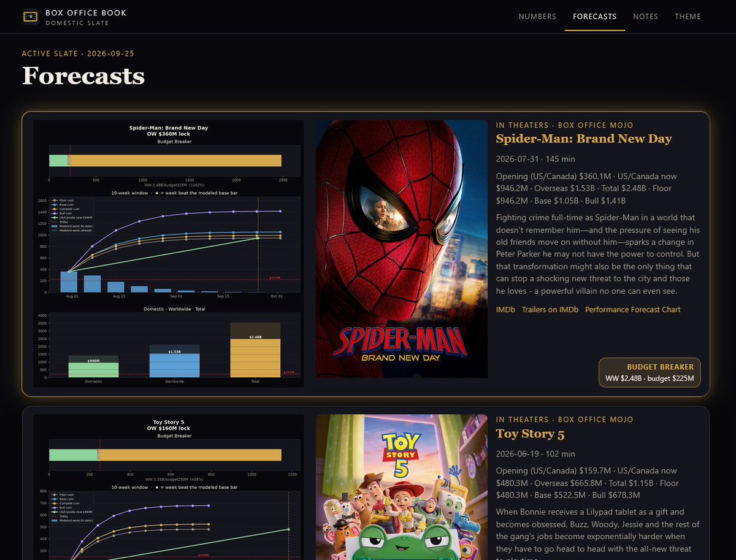Click the Spider-Man plot synopsis text

click(x=598, y=254)
